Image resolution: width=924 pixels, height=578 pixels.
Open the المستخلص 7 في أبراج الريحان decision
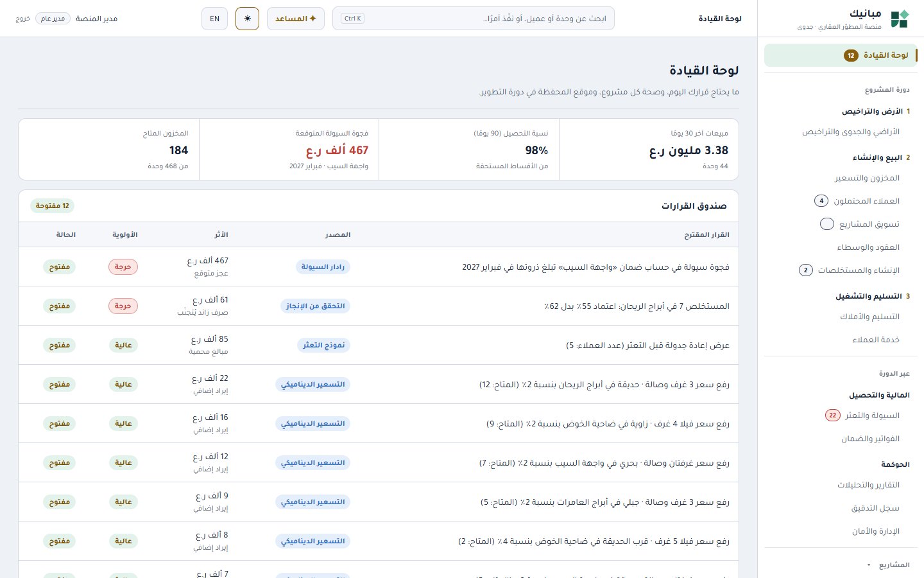(379, 306)
